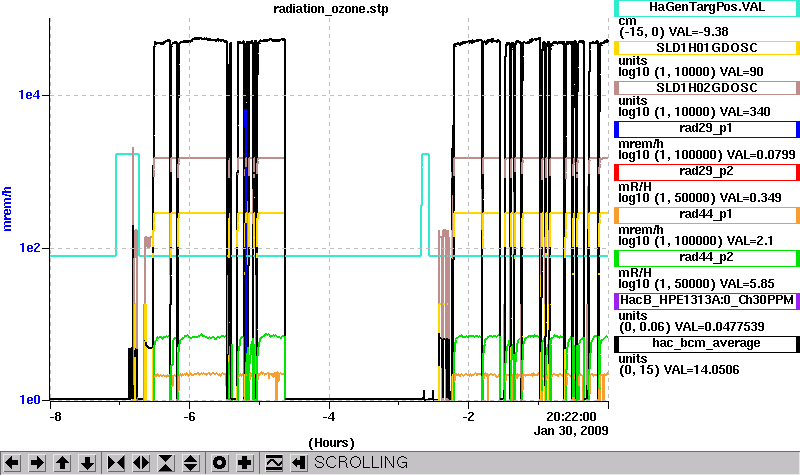
Task: Click the radiation_ozone.stp graph title
Action: tap(331, 9)
